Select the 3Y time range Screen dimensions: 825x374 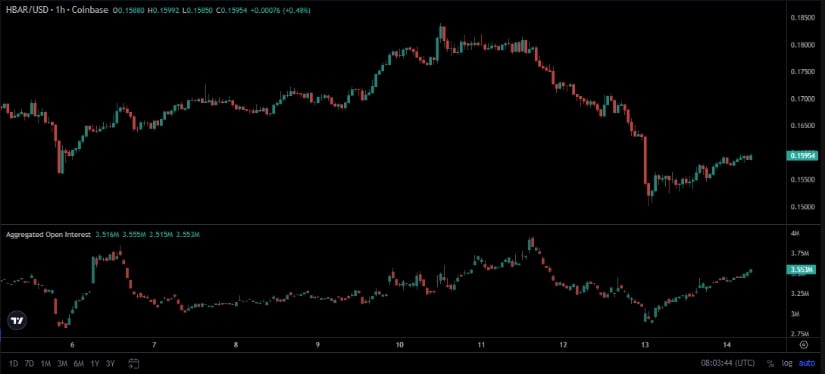coord(110,363)
